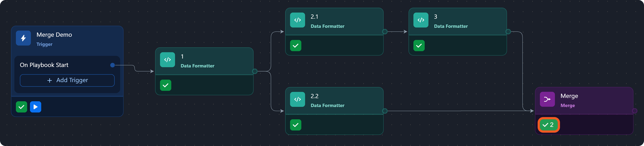Click the lightning bolt trigger icon
The height and width of the screenshot is (146, 644).
(x=23, y=38)
